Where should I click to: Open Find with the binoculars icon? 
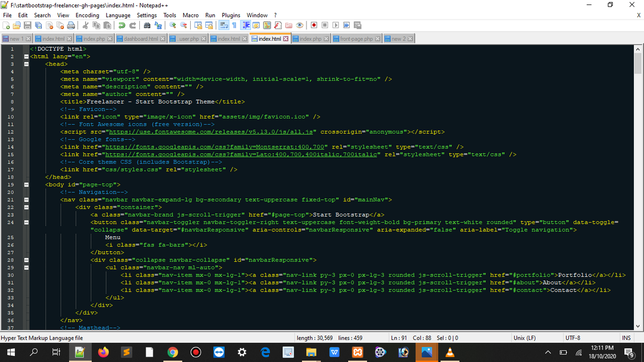pos(147,25)
